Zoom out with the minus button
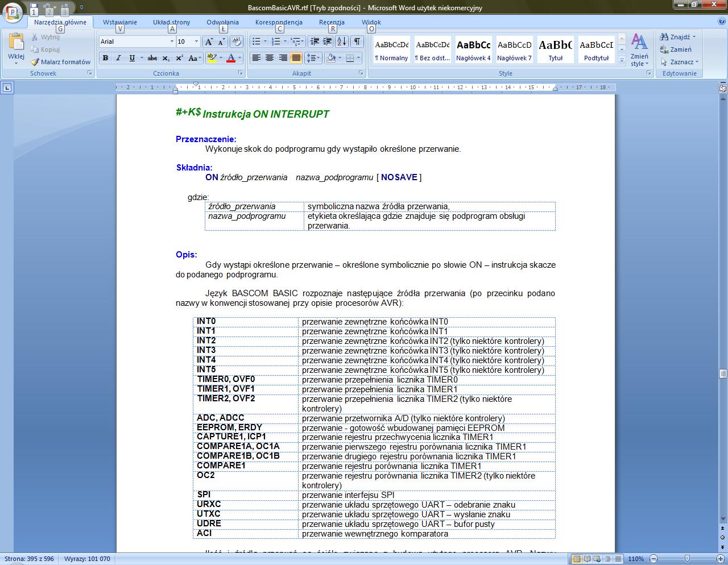Image resolution: width=728 pixels, height=565 pixels. (x=654, y=559)
